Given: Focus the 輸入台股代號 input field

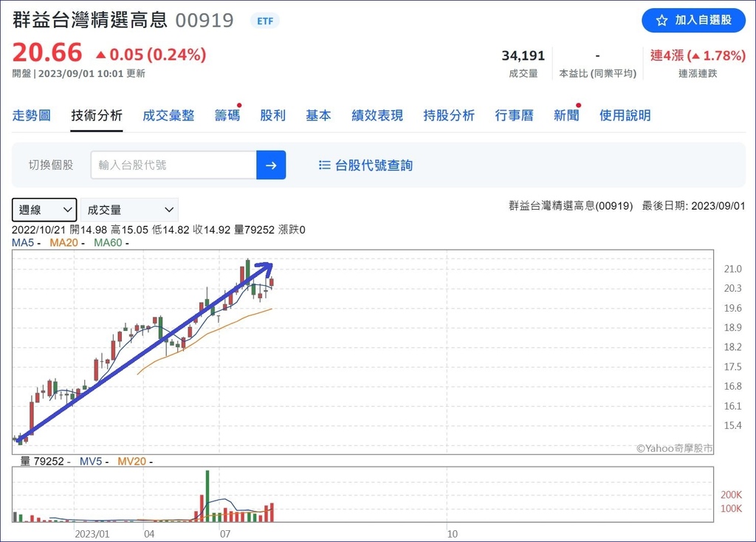Looking at the screenshot, I should tap(173, 165).
